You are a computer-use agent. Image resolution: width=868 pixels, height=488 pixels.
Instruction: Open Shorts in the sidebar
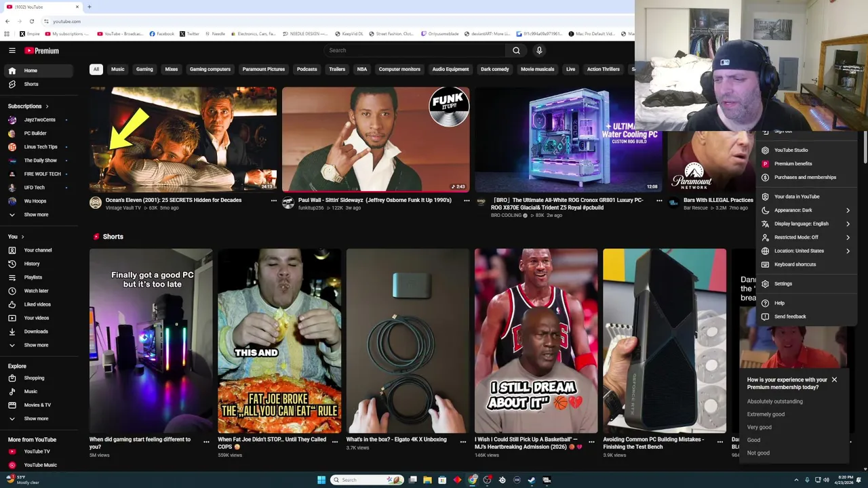point(38,84)
